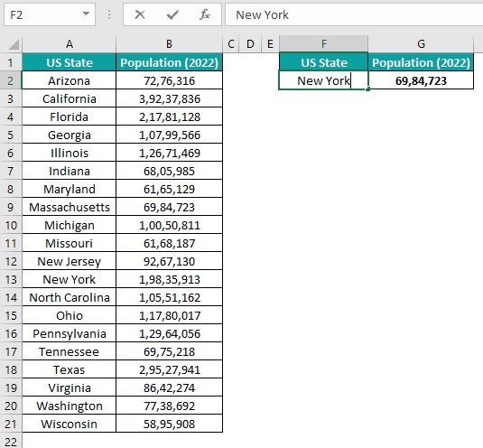Click the formula bar options dots handle
Screen dimensions: 483x448
(x=109, y=14)
